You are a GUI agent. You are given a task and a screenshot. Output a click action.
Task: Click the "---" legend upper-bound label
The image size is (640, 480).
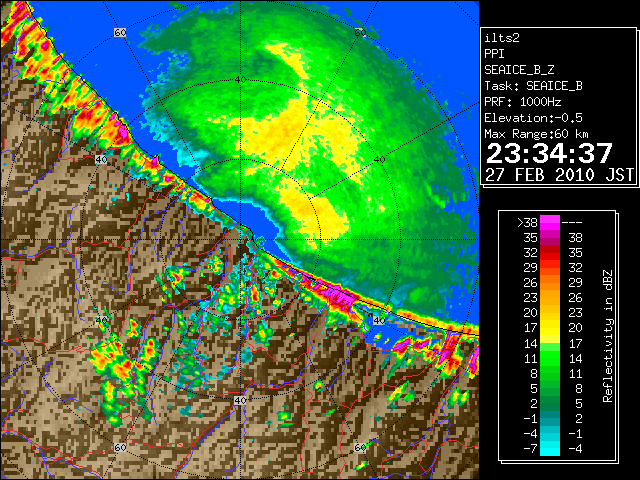[x=572, y=223]
